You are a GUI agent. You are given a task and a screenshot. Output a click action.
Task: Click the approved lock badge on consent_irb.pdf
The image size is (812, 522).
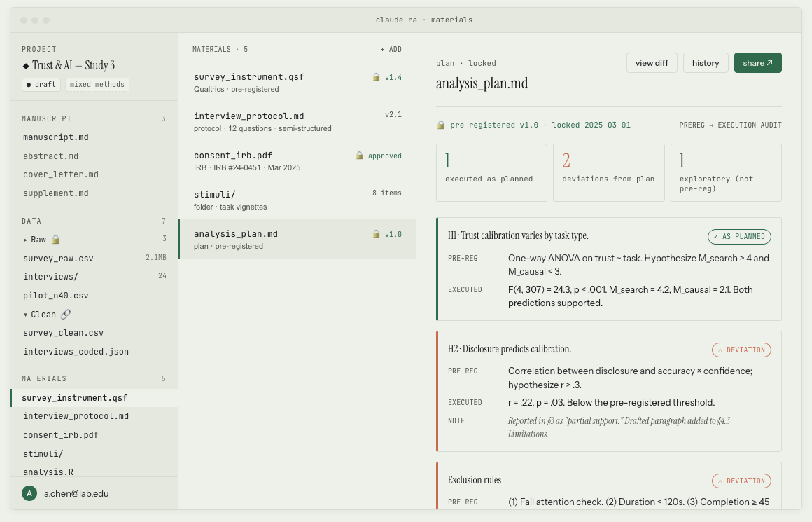click(359, 156)
